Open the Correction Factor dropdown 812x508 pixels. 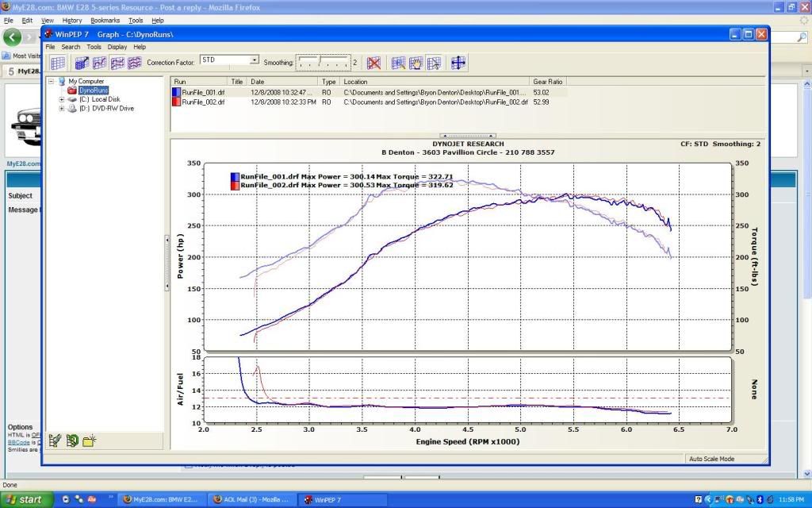(254, 60)
